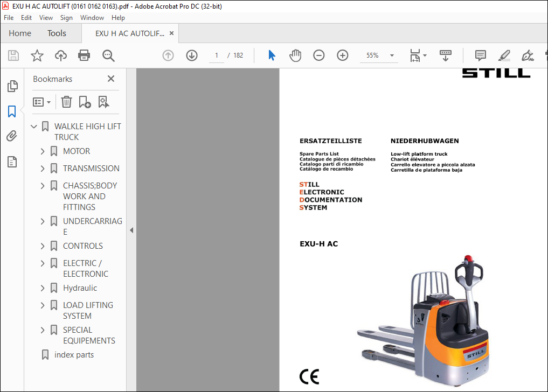
Task: Select the arrow Selection tool
Action: [272, 55]
